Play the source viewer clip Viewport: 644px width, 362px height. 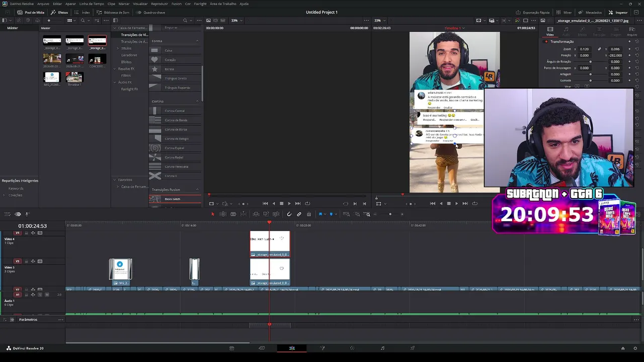click(289, 204)
